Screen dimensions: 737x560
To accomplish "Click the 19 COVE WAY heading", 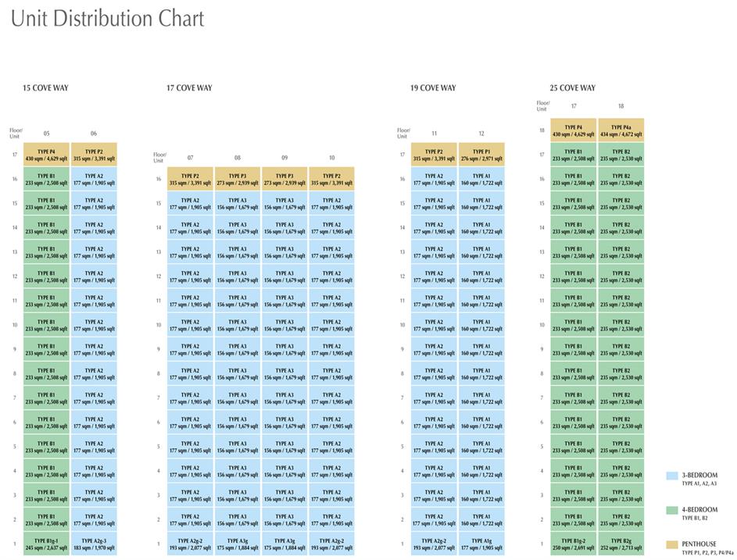I will pyautogui.click(x=433, y=88).
